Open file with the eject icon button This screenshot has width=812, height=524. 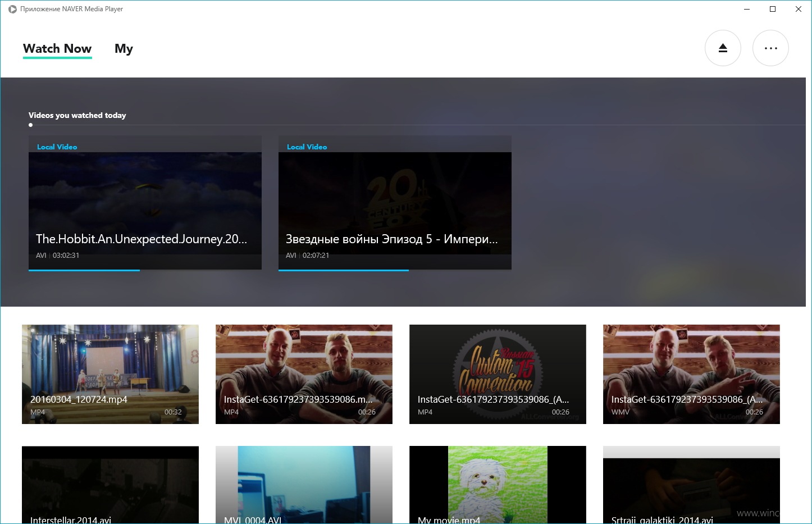723,48
